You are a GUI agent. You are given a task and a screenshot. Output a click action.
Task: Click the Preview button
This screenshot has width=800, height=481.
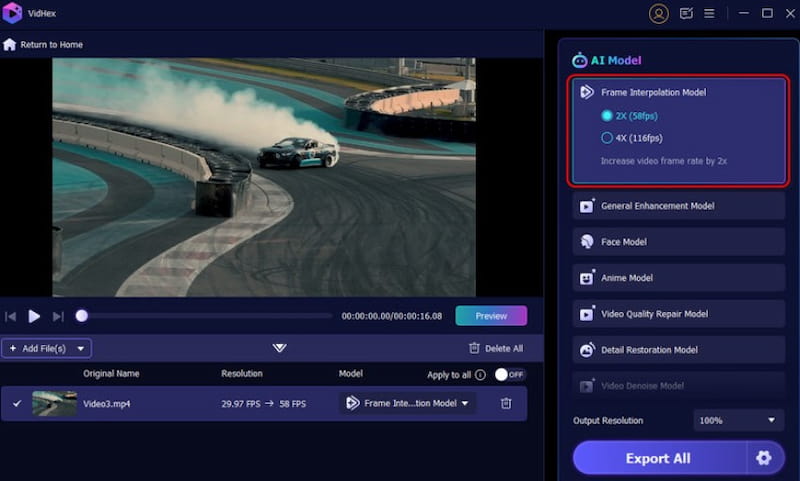pyautogui.click(x=491, y=316)
